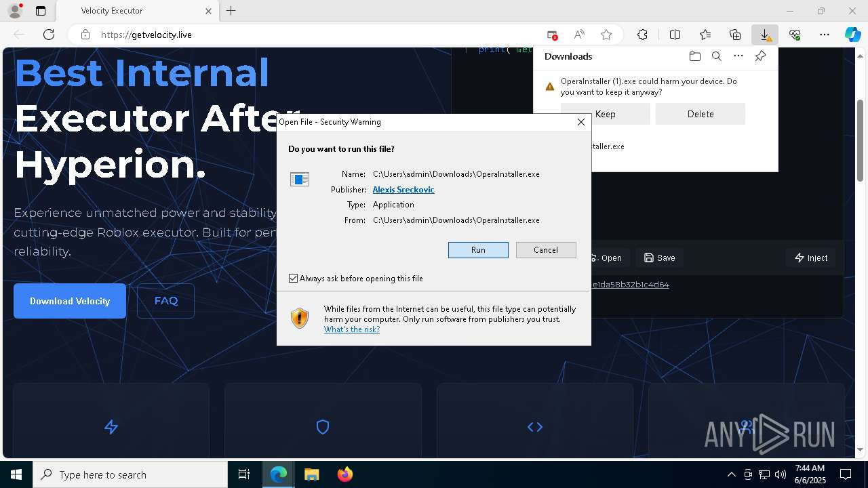Click the page vertical scrollbar thumb
This screenshot has height=488, width=868.
point(861,140)
